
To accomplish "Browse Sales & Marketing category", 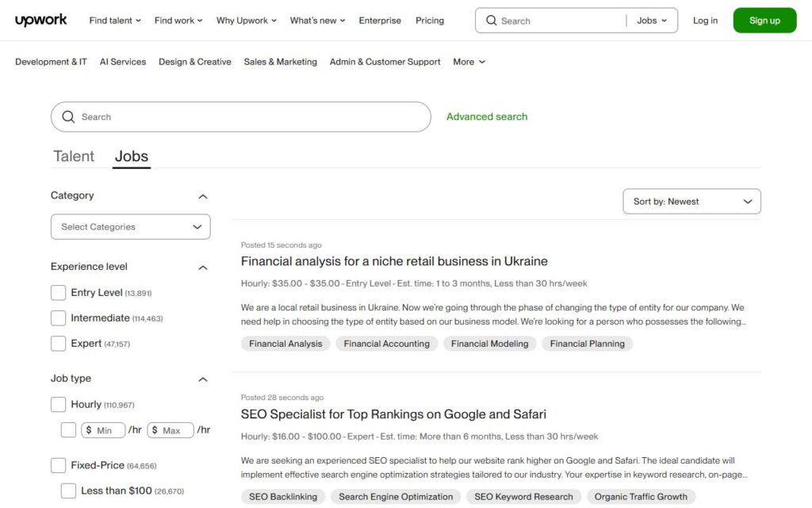I will [x=280, y=62].
